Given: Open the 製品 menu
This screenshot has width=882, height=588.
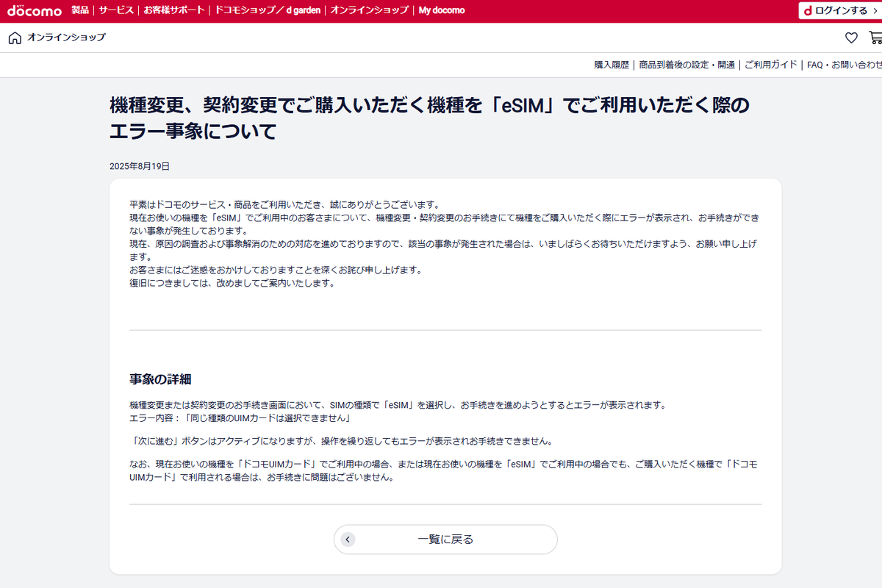Looking at the screenshot, I should click(80, 11).
